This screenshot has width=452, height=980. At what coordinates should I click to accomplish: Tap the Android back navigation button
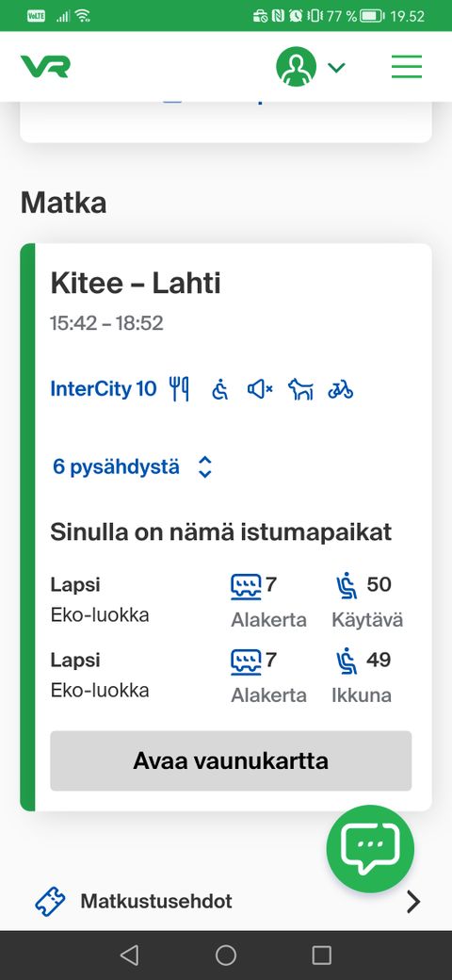click(x=129, y=955)
